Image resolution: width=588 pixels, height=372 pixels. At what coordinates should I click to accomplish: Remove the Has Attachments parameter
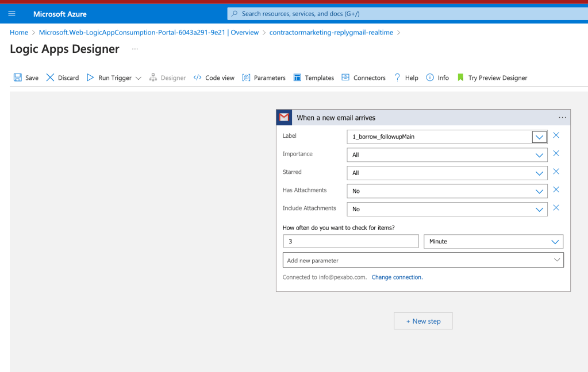click(x=556, y=189)
